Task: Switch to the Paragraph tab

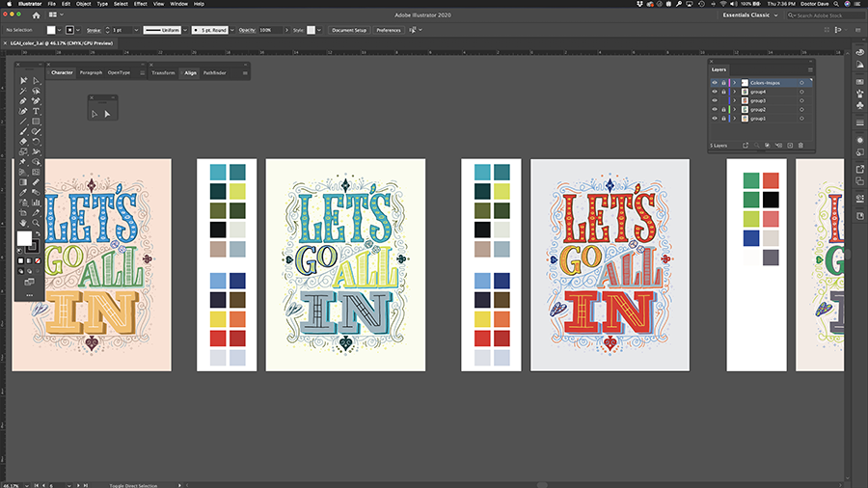Action: (91, 73)
